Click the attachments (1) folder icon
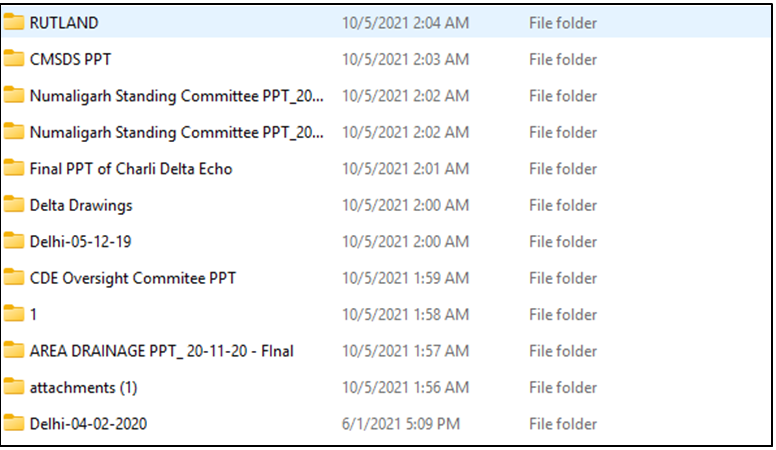 (x=14, y=387)
